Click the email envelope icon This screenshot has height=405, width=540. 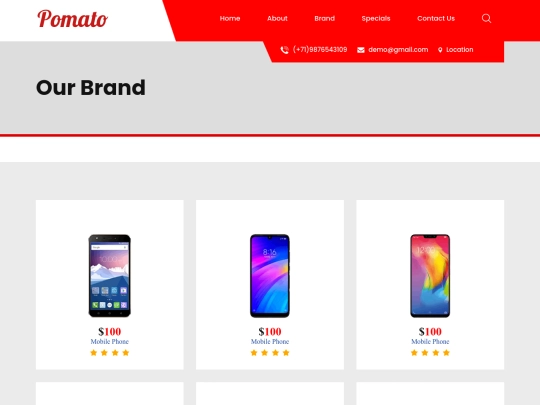[x=361, y=50]
